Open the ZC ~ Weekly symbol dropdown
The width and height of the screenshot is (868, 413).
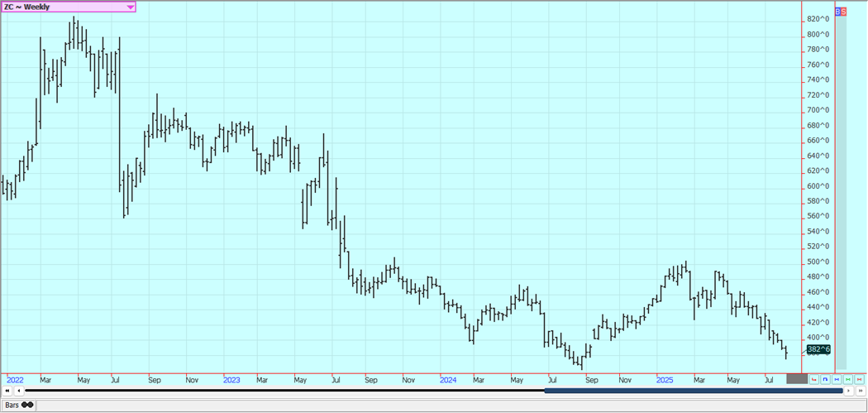(x=68, y=7)
